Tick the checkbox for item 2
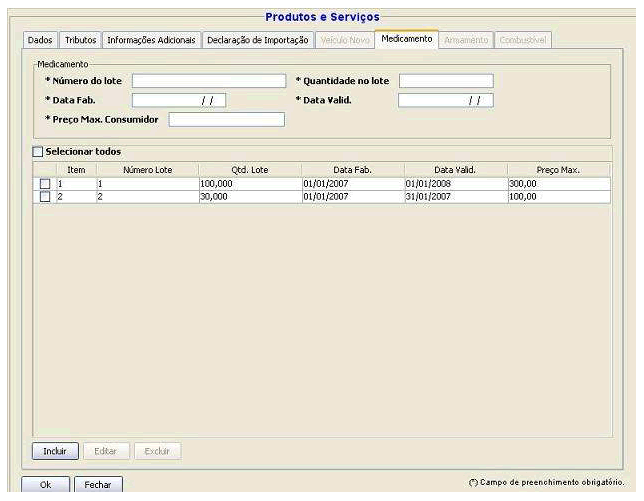The image size is (644, 501). [x=44, y=196]
